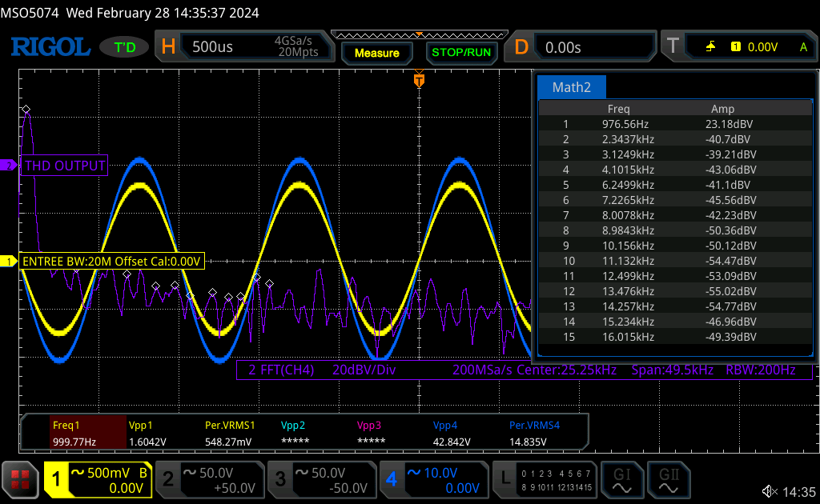The width and height of the screenshot is (820, 504).
Task: Select the Vpp3 measurement item
Action: 371,433
